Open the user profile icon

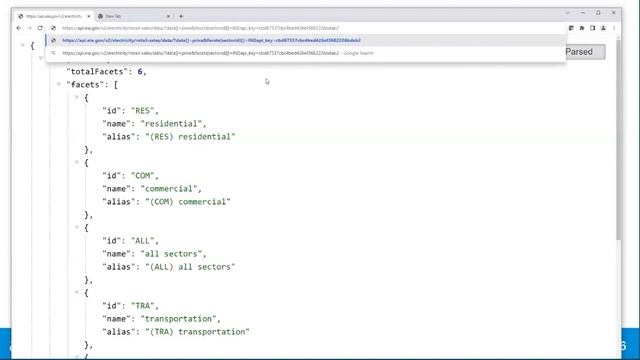[x=603, y=28]
